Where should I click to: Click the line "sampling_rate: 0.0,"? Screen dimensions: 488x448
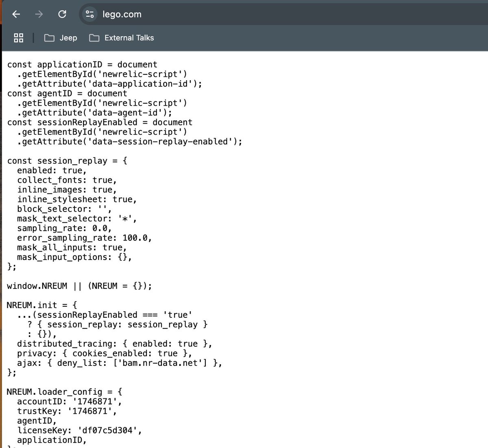64,228
